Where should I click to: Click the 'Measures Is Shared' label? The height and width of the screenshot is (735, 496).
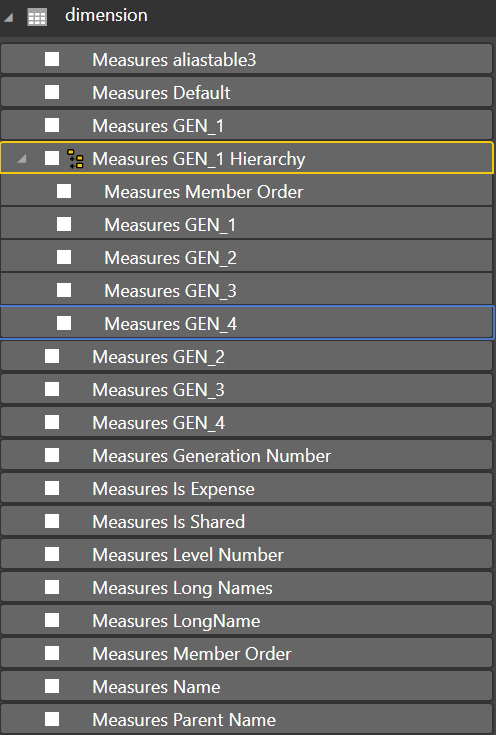point(169,522)
